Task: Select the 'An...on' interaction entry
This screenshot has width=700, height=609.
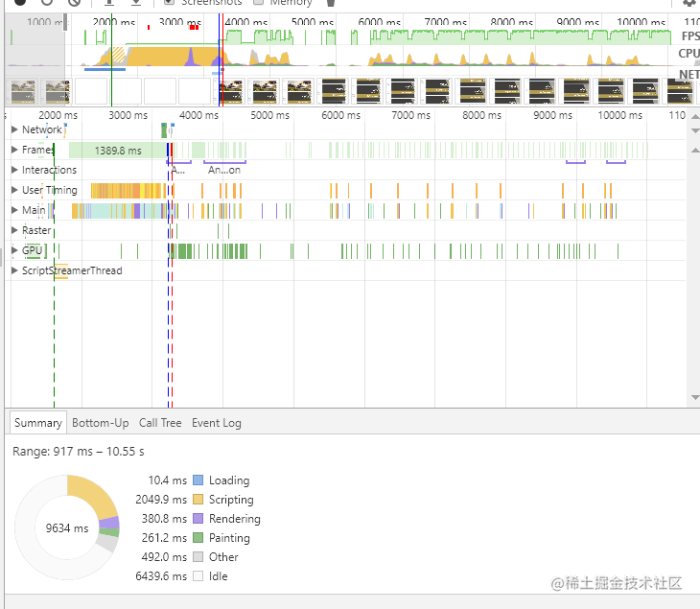Action: [224, 170]
